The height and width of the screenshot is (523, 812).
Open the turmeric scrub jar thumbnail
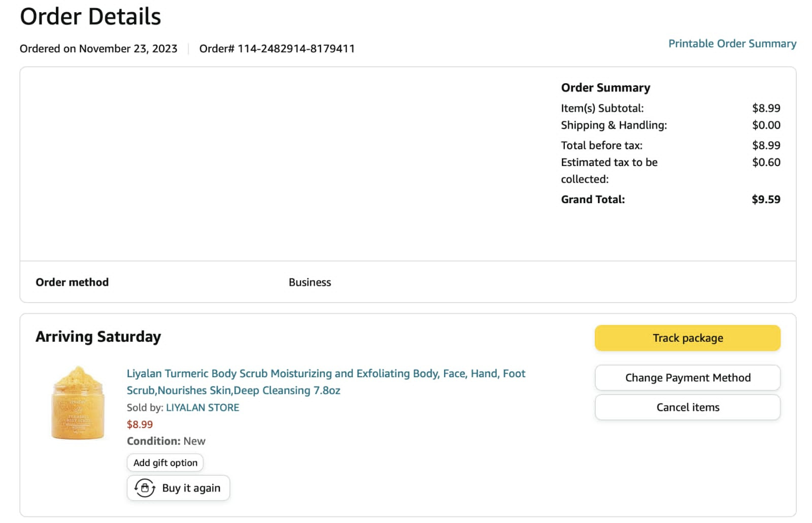click(x=78, y=403)
